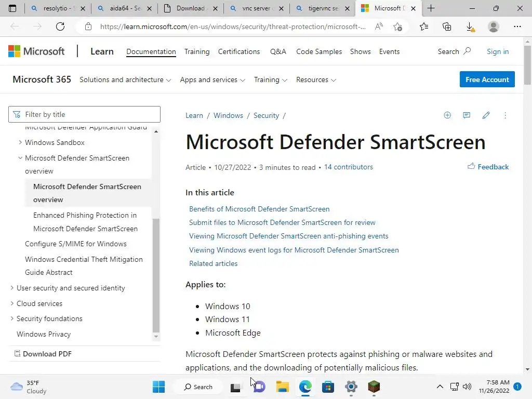The image size is (532, 399).
Task: Click the site lock information icon
Action: (88, 26)
